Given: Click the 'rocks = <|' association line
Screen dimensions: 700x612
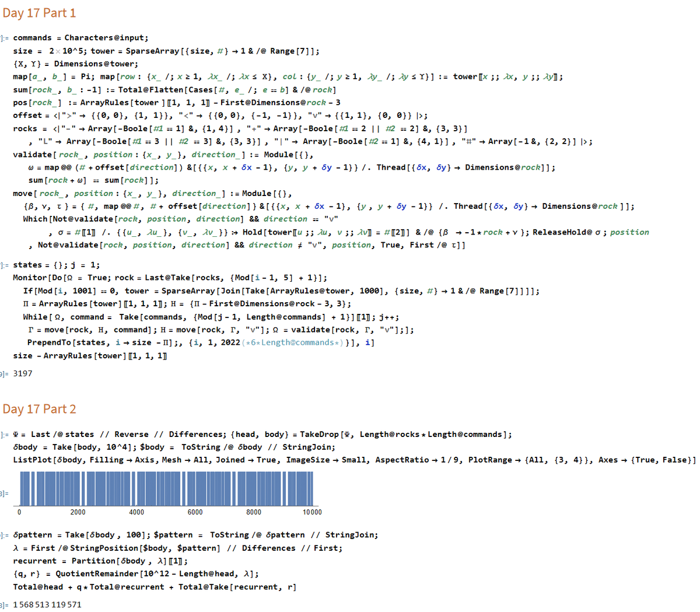Looking at the screenshot, I should 240,128.
